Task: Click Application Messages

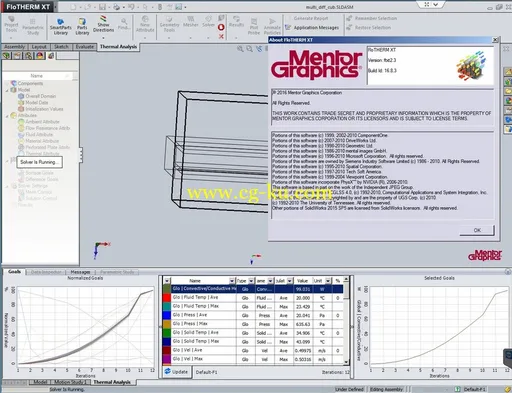Action: coord(312,28)
